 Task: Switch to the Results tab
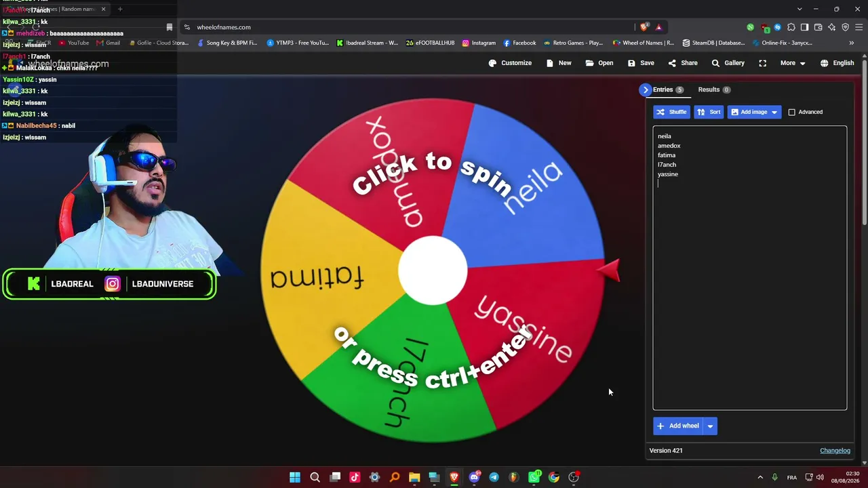[714, 89]
